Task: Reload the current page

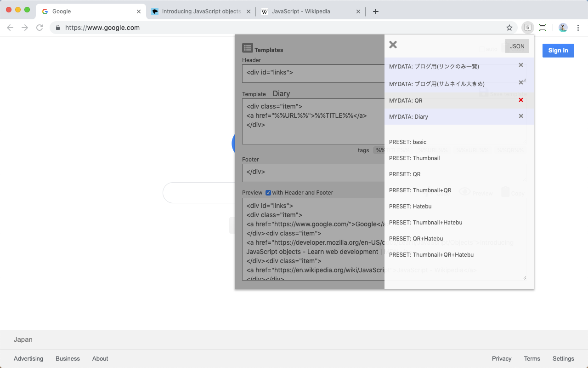Action: (x=40, y=28)
